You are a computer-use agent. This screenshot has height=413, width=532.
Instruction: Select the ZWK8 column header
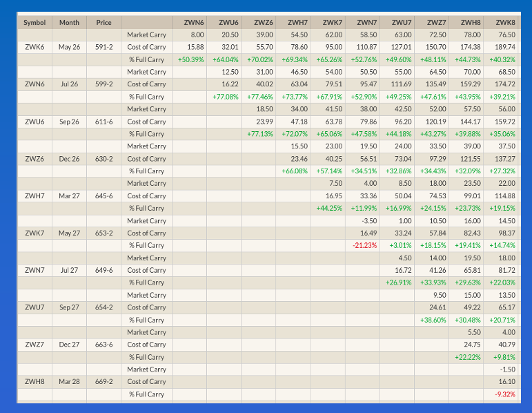coord(505,22)
